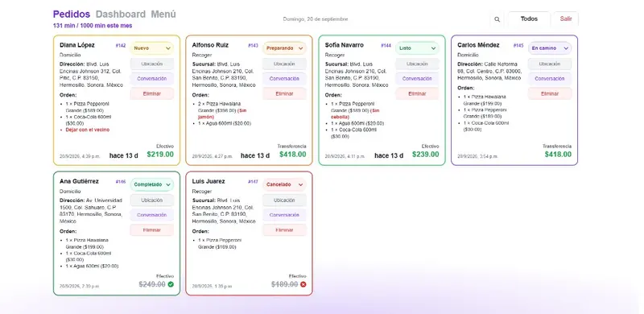Open the Nuevo status dropdown for order #142
644x314 pixels.
[x=152, y=48]
